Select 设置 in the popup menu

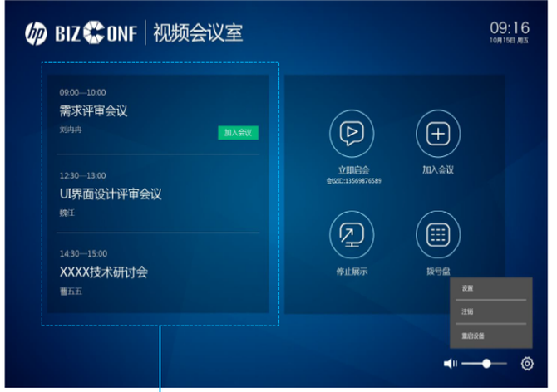click(x=468, y=288)
